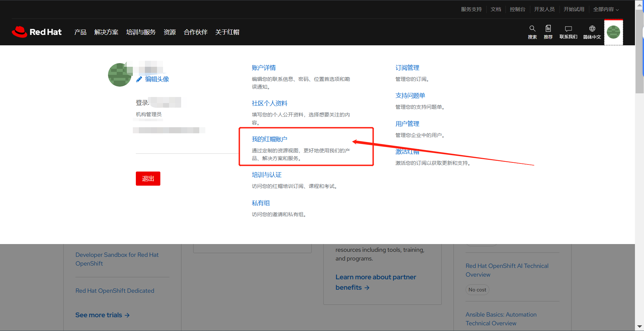
Task: Click the 退出 logout button
Action: 148,179
